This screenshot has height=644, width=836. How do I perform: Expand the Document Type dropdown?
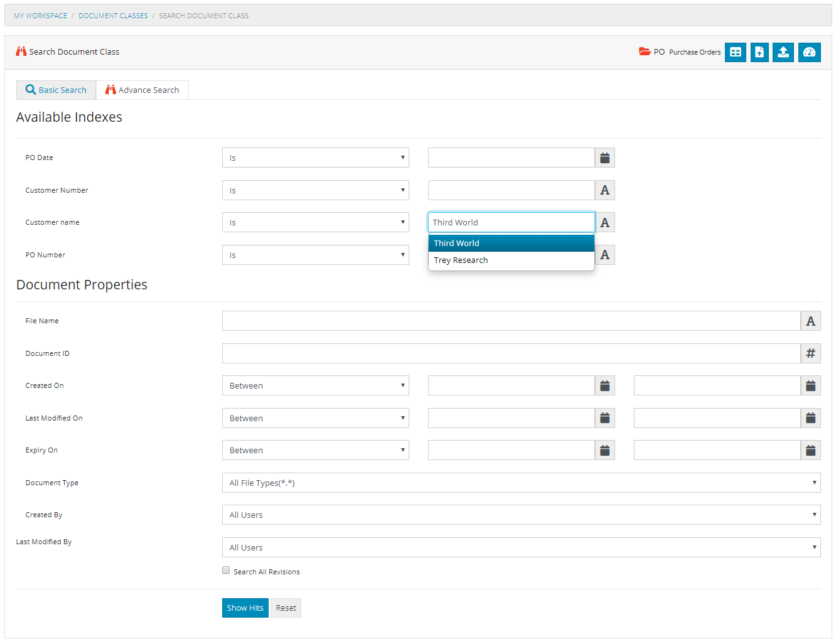click(x=521, y=483)
